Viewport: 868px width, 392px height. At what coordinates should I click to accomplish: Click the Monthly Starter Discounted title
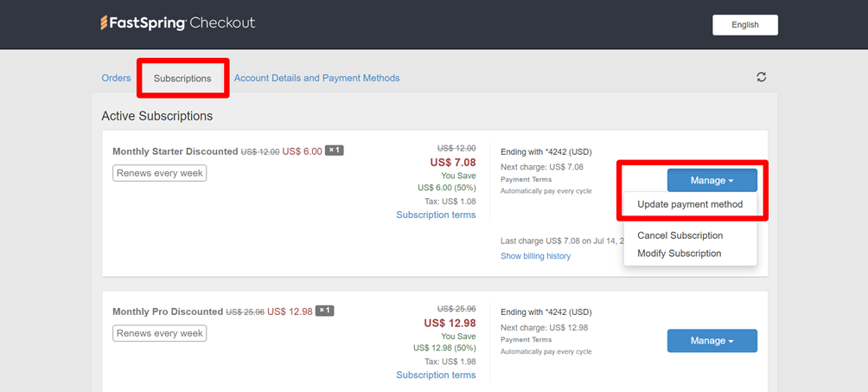tap(175, 151)
